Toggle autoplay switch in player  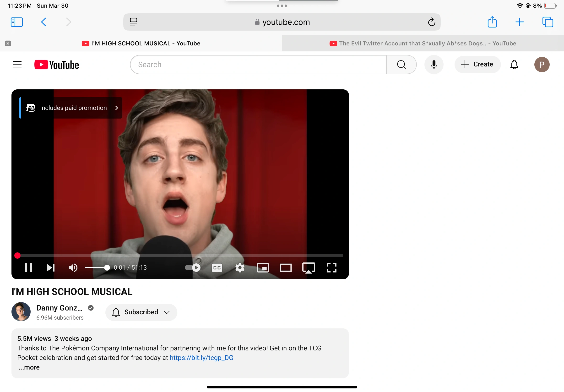(193, 267)
